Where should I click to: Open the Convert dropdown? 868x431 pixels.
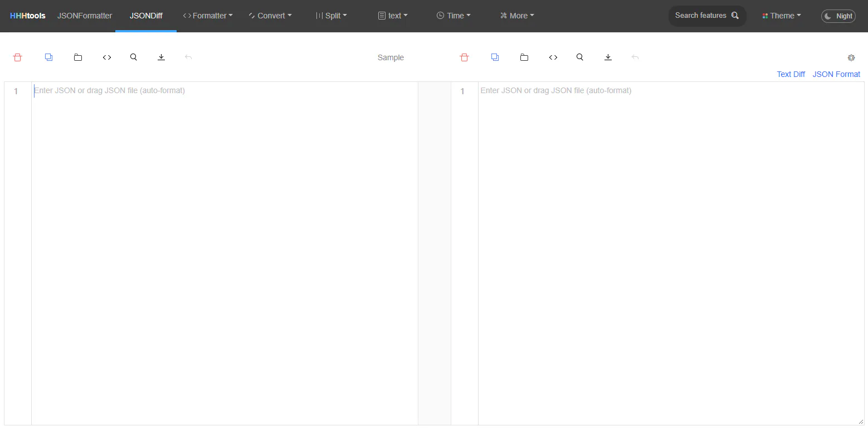point(270,16)
